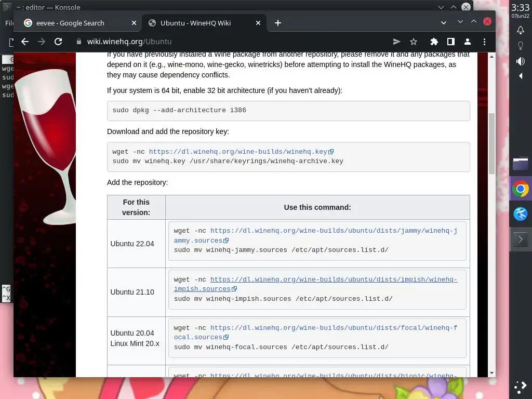This screenshot has width=532, height=399.
Task: Open the notifications bell in panel
Action: point(521,30)
